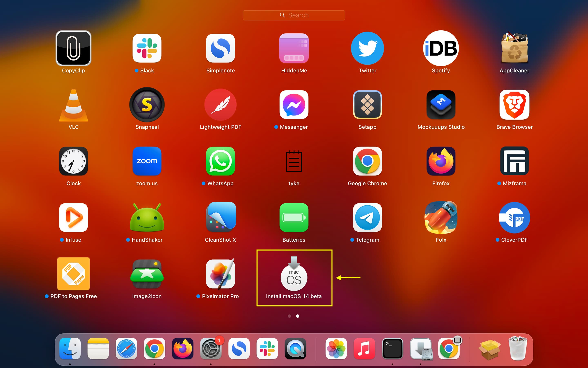Open the Twitter app
Viewport: 588px width, 368px height.
click(x=367, y=48)
